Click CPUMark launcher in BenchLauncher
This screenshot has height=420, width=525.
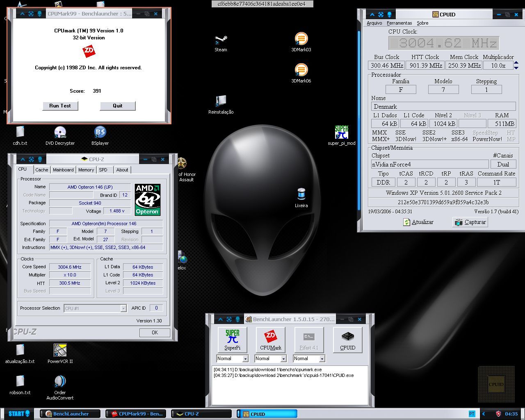pos(271,340)
